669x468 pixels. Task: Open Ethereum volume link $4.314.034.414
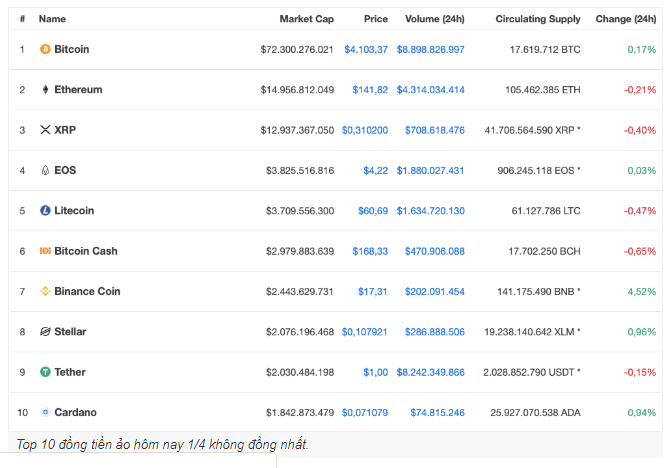pos(430,90)
